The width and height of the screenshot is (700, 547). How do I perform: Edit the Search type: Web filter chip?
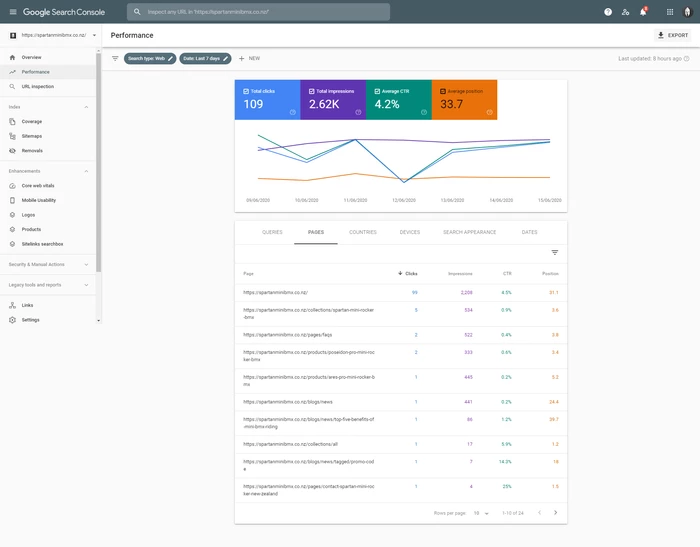click(x=150, y=58)
